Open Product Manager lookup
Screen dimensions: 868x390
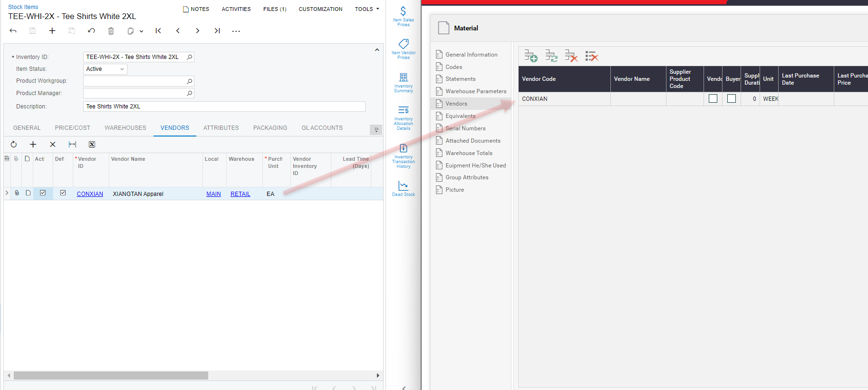pyautogui.click(x=190, y=93)
